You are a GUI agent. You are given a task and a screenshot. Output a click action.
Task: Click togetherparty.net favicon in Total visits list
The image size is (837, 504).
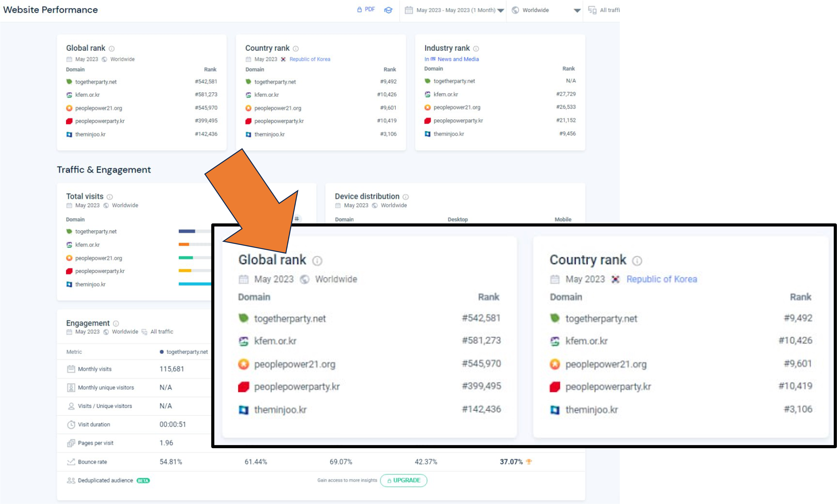coord(69,231)
